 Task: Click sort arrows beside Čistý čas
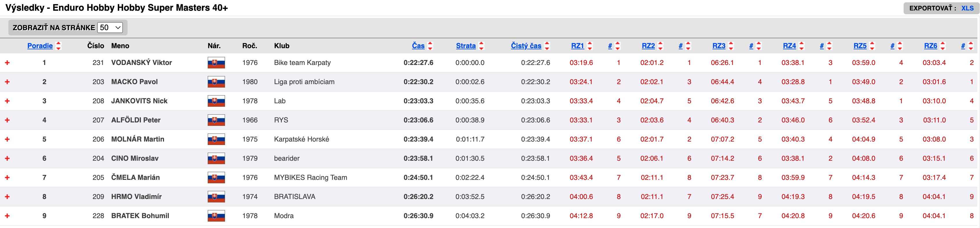click(547, 46)
